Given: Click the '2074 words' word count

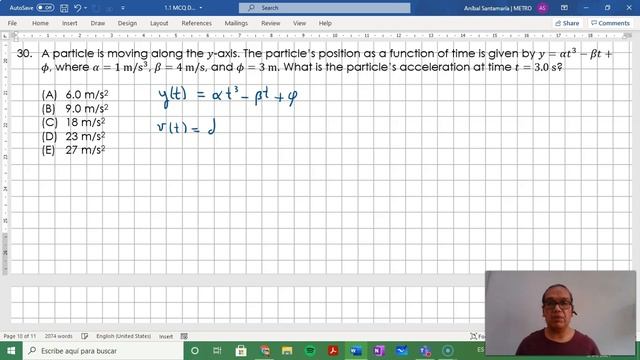Looking at the screenshot, I should pyautogui.click(x=58, y=336).
